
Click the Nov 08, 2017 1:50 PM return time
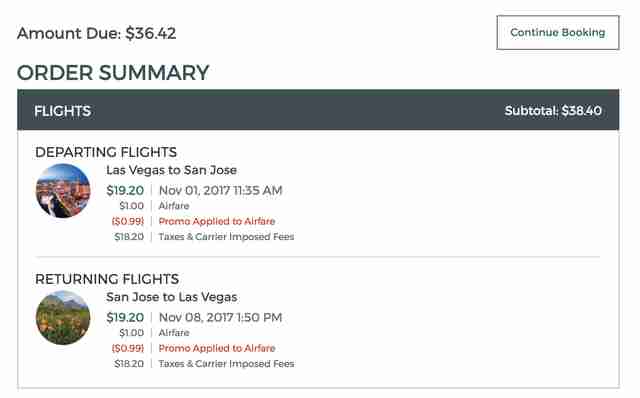coord(220,317)
